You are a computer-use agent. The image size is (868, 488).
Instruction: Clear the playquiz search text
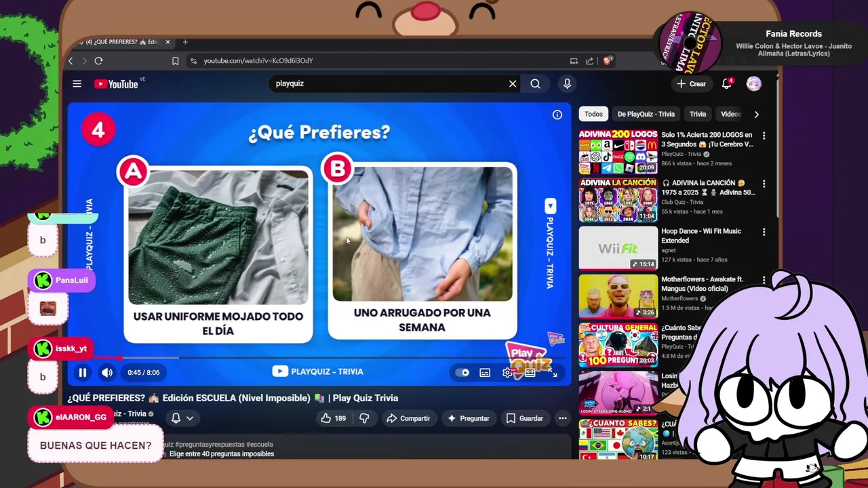click(x=513, y=84)
